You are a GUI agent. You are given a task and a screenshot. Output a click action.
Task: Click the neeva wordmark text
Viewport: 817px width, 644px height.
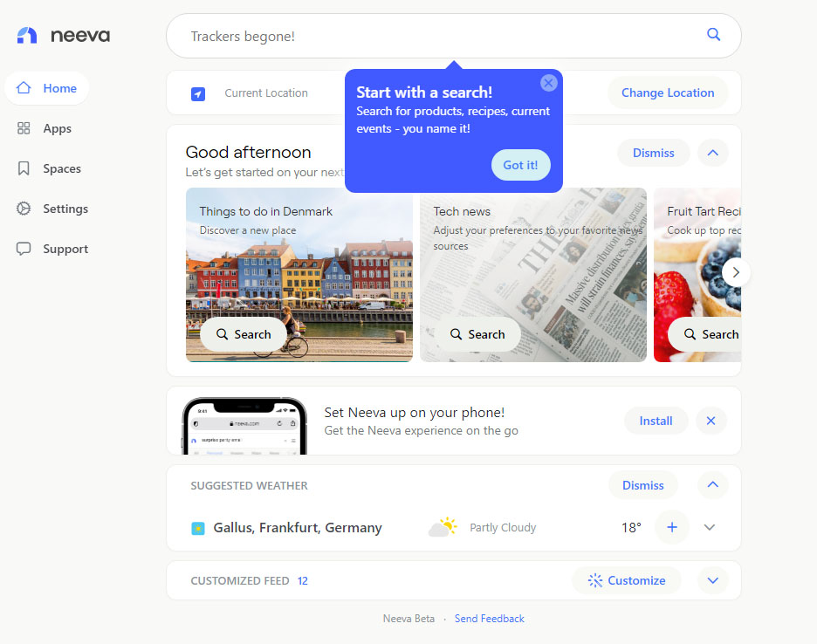[x=80, y=36]
